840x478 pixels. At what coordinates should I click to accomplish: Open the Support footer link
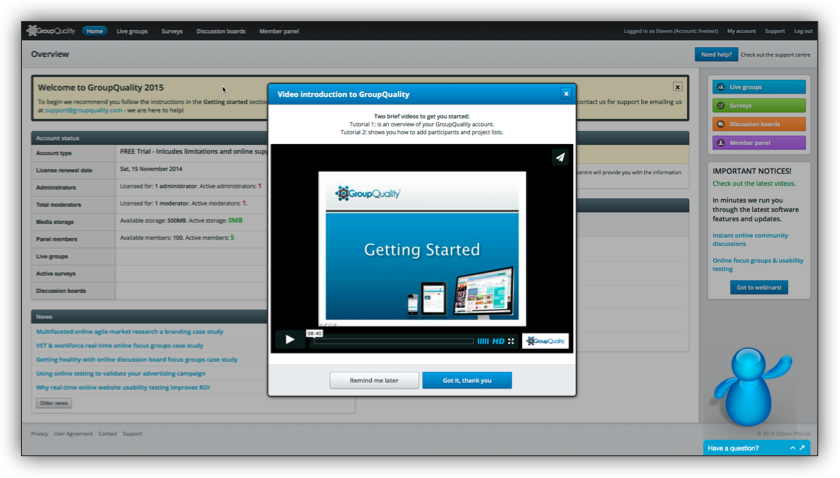[x=132, y=434]
